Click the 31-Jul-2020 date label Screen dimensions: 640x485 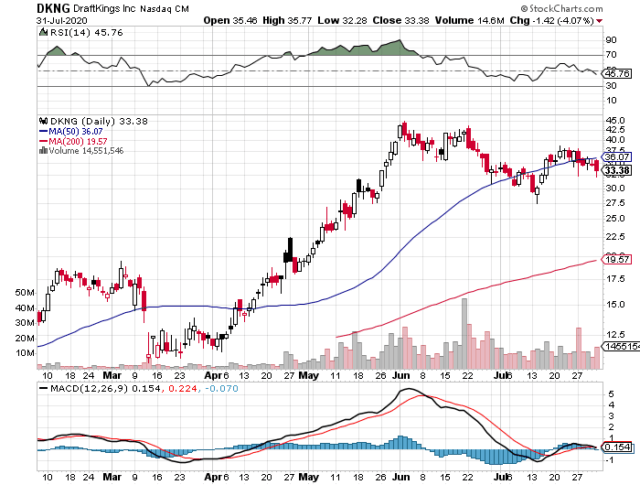pos(62,20)
